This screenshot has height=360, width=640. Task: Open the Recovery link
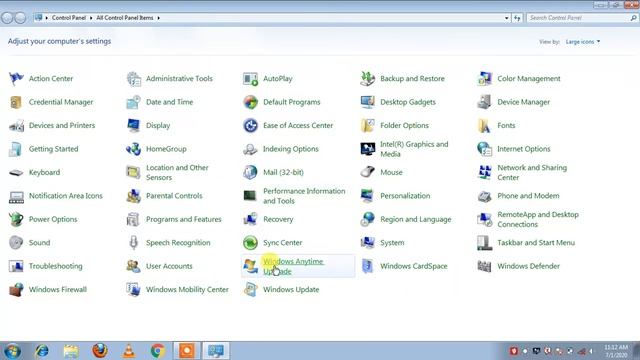coord(278,219)
